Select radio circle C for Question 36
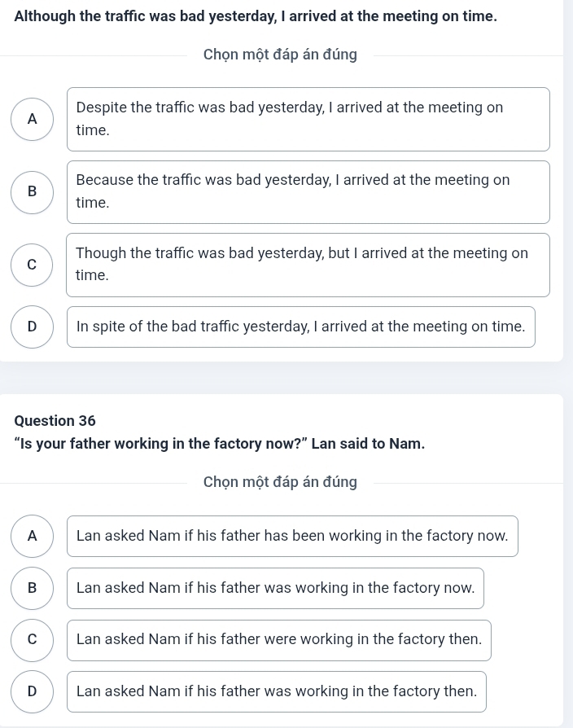Screen dimensions: 573x728 tap(32, 640)
